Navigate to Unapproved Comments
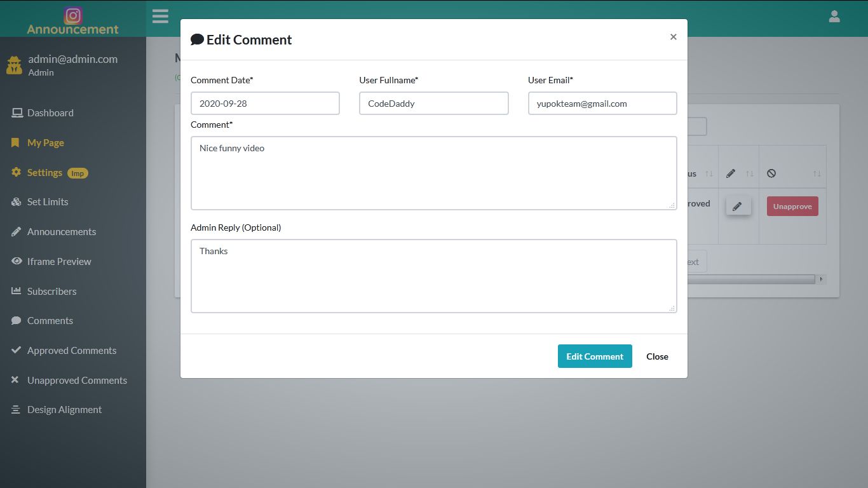 click(77, 380)
